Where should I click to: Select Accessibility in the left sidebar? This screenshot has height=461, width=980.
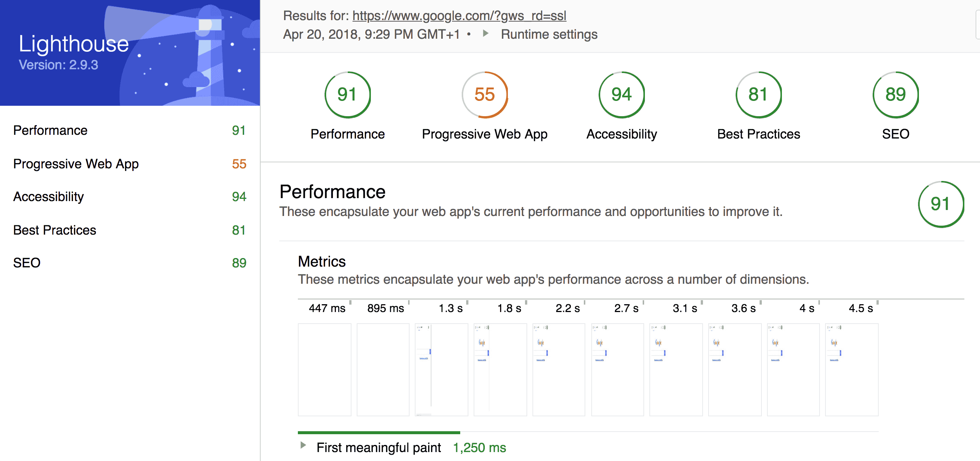pos(130,197)
